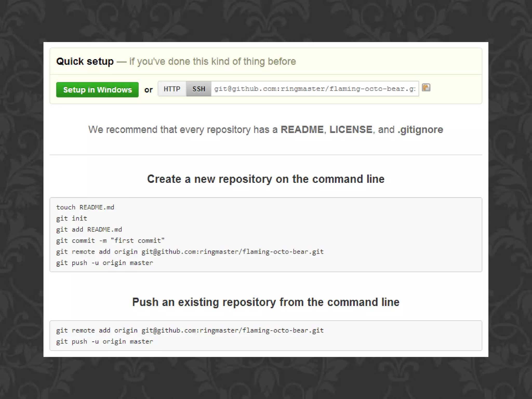Open the README recommendation link
The height and width of the screenshot is (399, 532).
click(x=302, y=129)
